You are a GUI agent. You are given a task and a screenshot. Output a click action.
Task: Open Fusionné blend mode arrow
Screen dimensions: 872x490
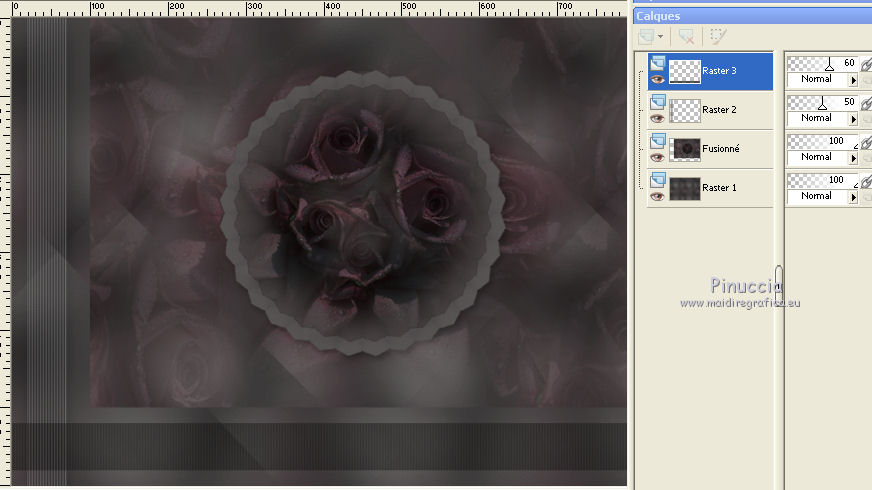[x=853, y=158]
